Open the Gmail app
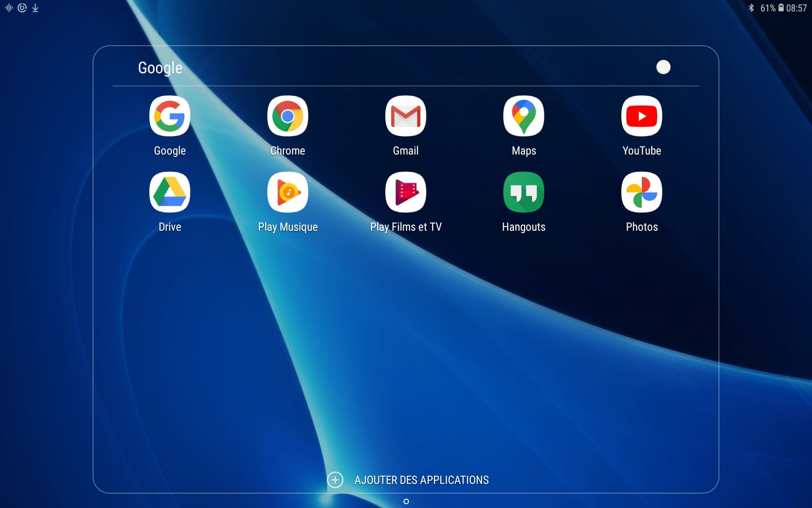812x508 pixels. [x=406, y=116]
